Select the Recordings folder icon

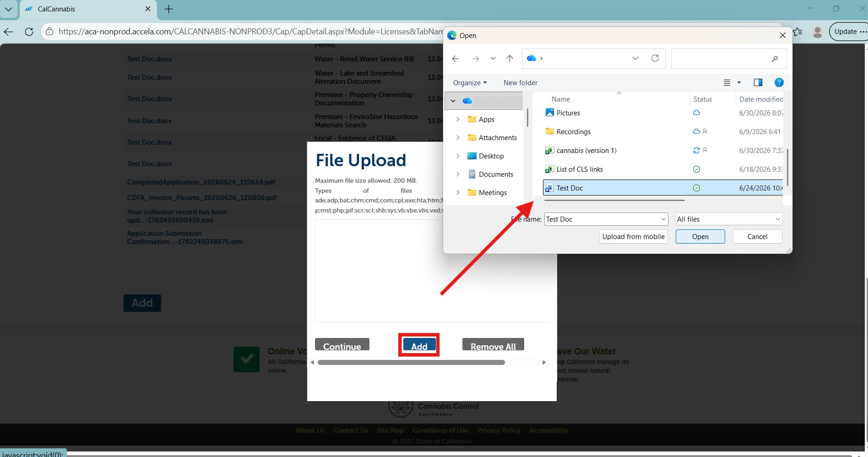[x=550, y=131]
